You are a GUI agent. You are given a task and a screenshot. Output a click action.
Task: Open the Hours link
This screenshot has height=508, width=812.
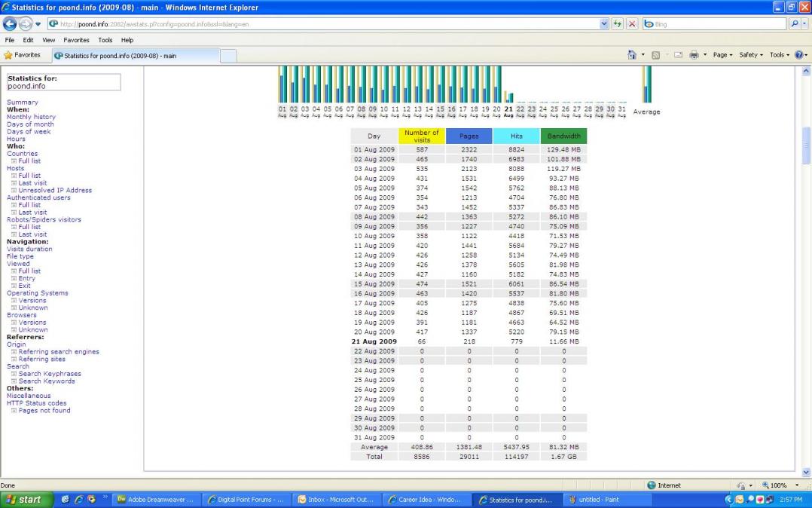(16, 139)
